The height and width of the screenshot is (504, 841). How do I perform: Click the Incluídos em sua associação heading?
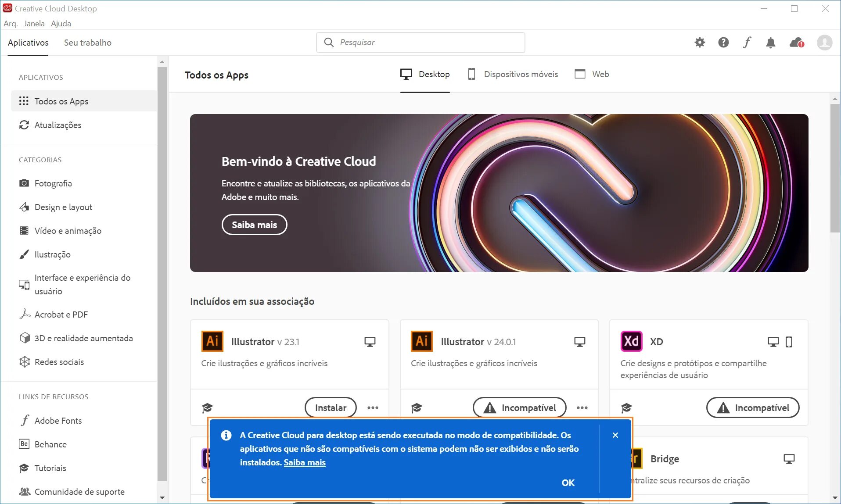tap(252, 301)
